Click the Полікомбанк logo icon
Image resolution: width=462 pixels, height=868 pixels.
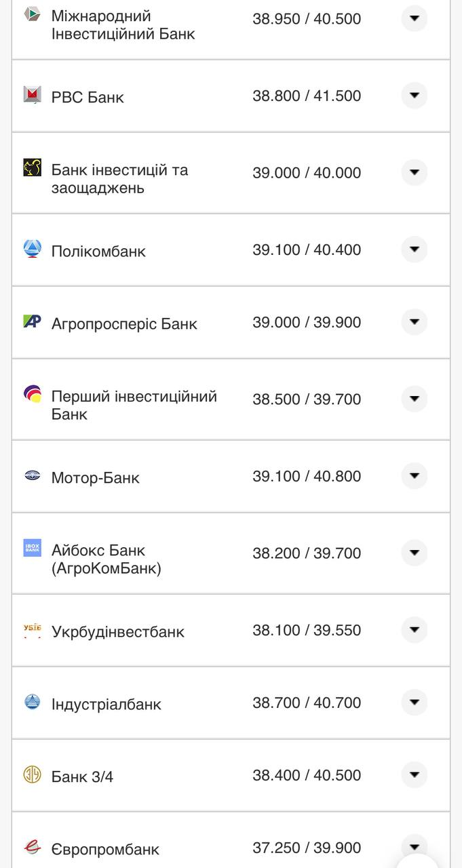coord(31,249)
